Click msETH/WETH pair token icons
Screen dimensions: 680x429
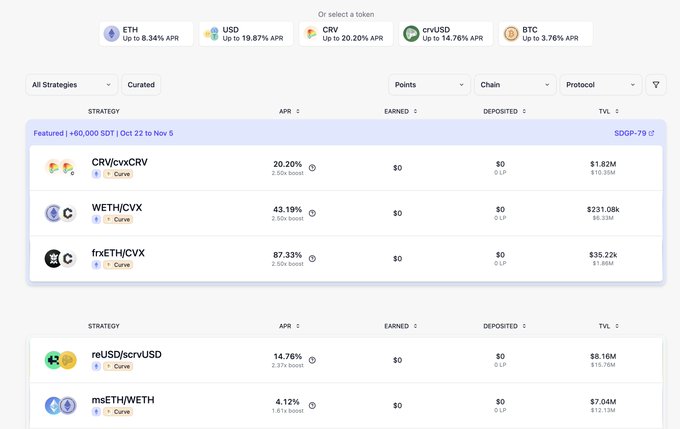click(60, 406)
